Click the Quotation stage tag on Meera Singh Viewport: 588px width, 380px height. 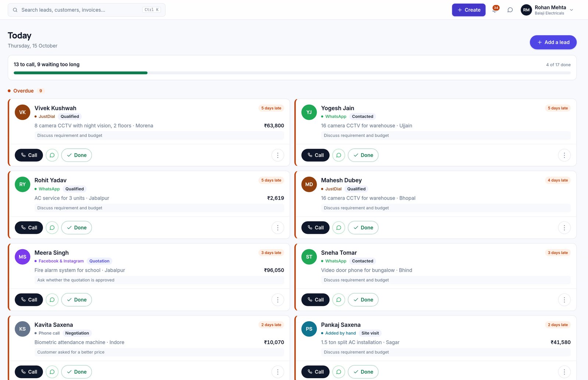tap(99, 261)
